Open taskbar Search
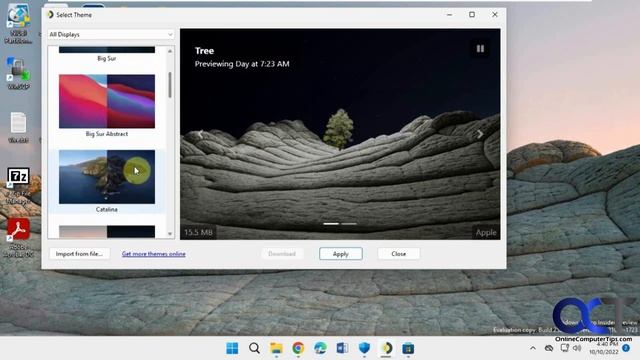 [x=254, y=348]
